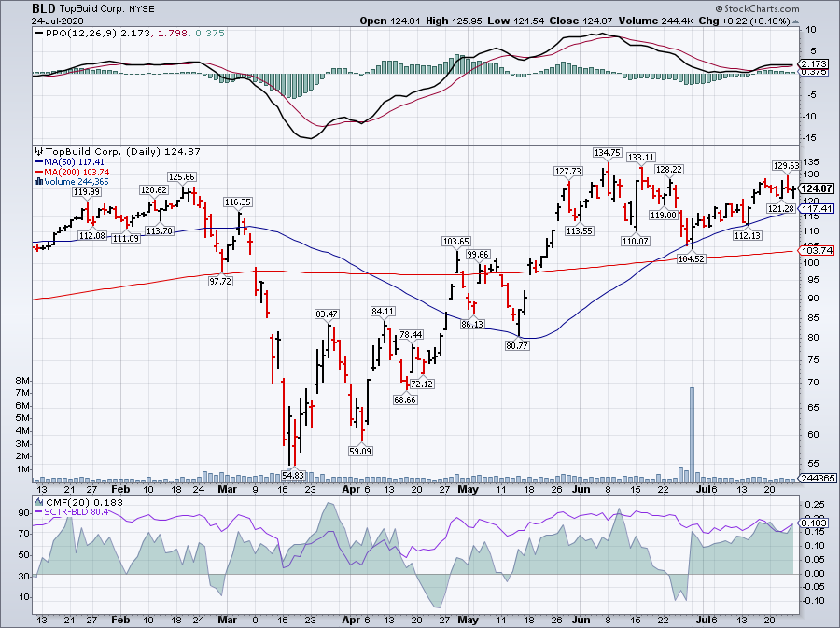This screenshot has height=628, width=840.
Task: Click the price bars icon beside TopBuild Corp. (Daily)
Action: coord(38,151)
